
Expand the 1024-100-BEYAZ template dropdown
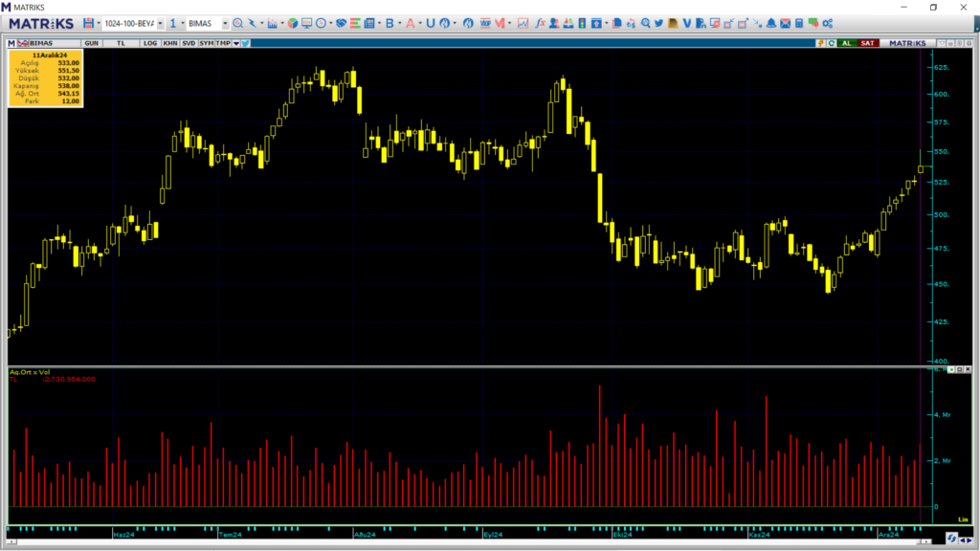(x=160, y=23)
